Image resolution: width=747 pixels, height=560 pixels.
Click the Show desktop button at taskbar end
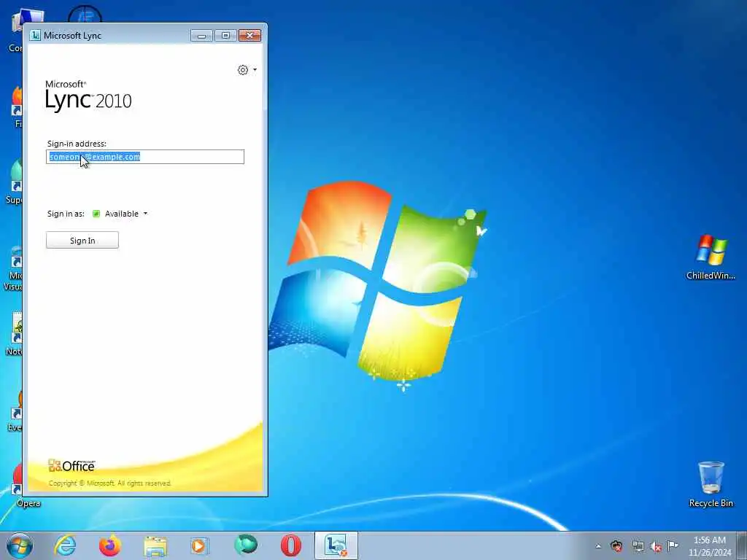(742, 546)
